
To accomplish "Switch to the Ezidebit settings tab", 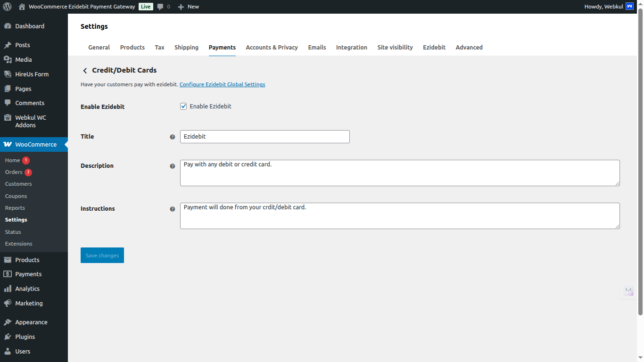I will pos(434,47).
